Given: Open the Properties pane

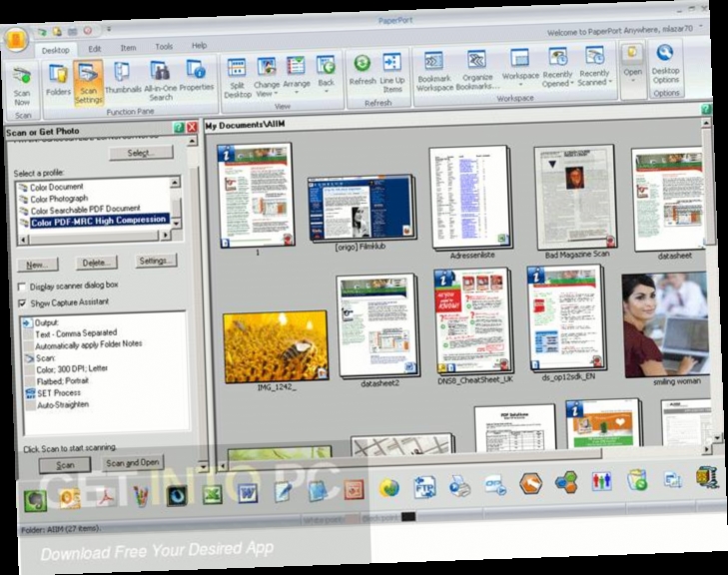Looking at the screenshot, I should [197, 76].
